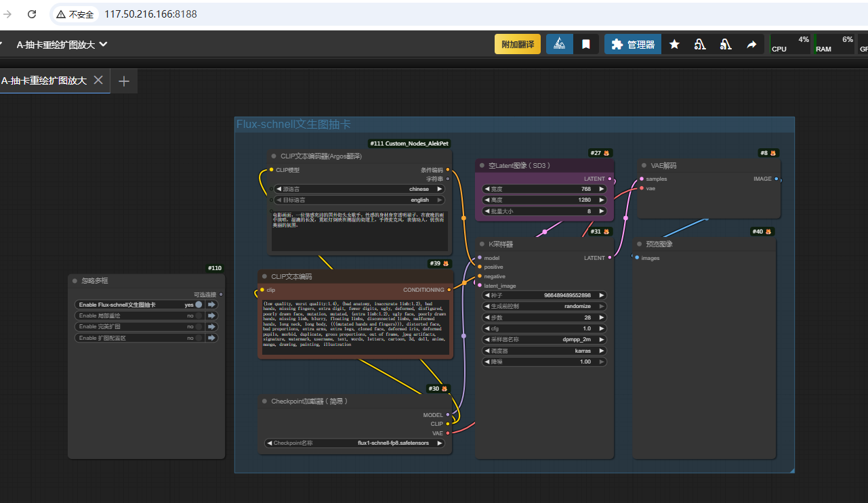This screenshot has height=503, width=868.
Task: Collapse the 预览图像 node
Action: [x=638, y=244]
